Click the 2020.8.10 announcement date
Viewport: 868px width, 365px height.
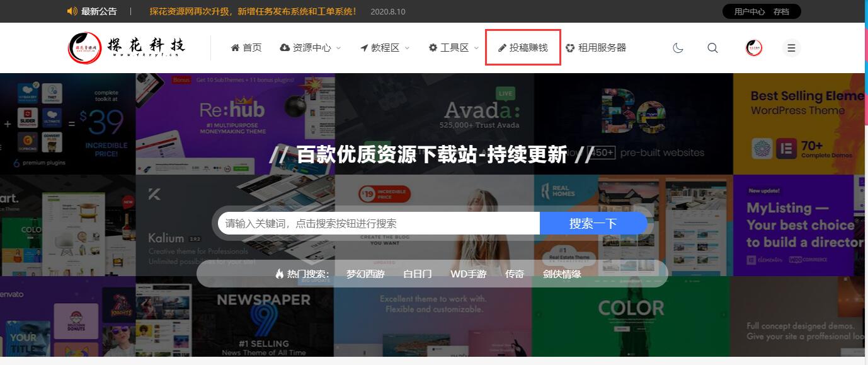coord(388,11)
